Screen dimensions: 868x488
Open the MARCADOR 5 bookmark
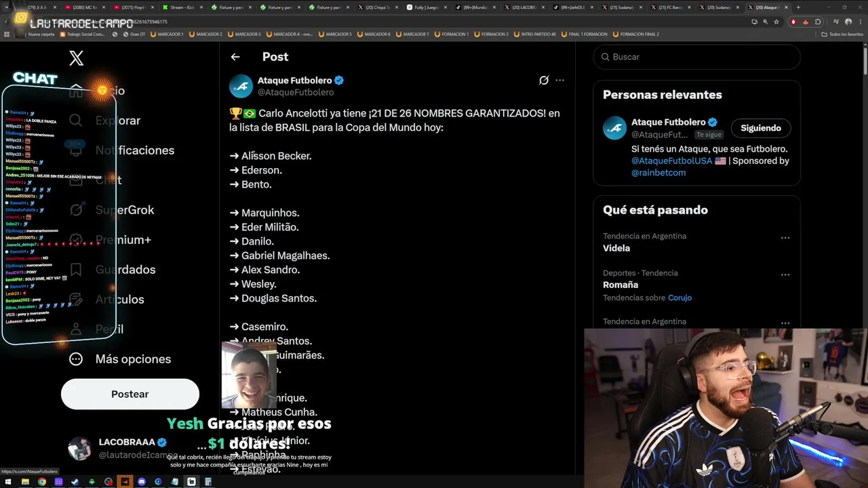[336, 34]
